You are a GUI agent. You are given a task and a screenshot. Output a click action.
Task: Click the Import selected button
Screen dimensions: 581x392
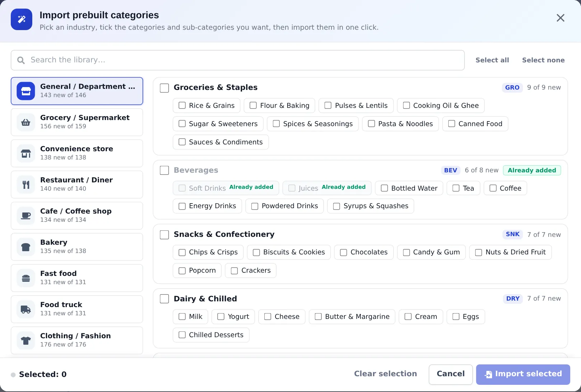tap(523, 374)
